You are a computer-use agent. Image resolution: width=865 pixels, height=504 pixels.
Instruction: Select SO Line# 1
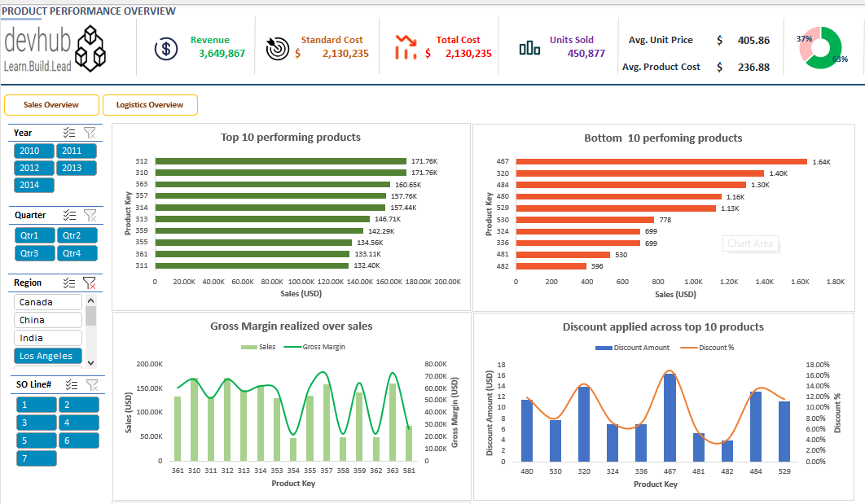click(x=37, y=405)
